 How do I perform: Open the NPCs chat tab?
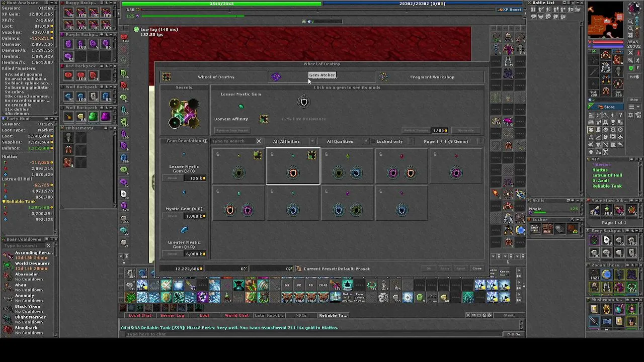(x=301, y=315)
